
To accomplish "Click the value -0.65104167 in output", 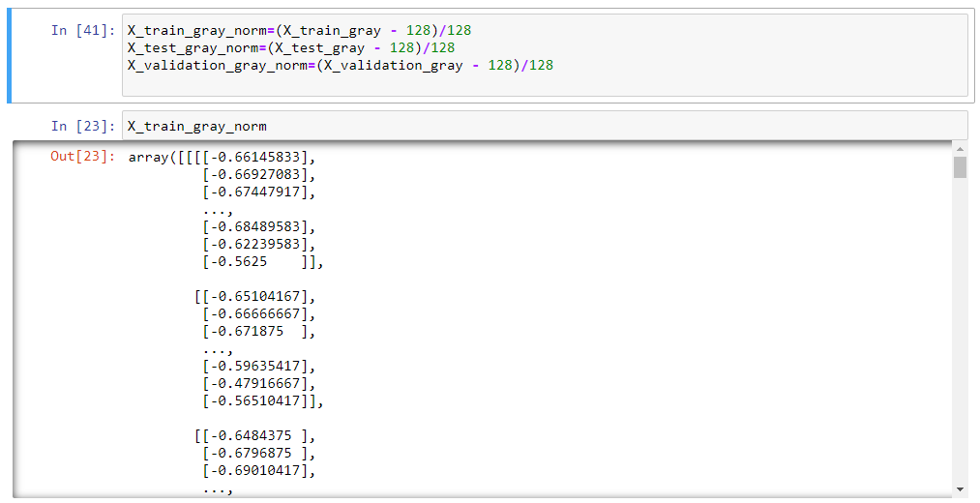I will pyautogui.click(x=255, y=296).
